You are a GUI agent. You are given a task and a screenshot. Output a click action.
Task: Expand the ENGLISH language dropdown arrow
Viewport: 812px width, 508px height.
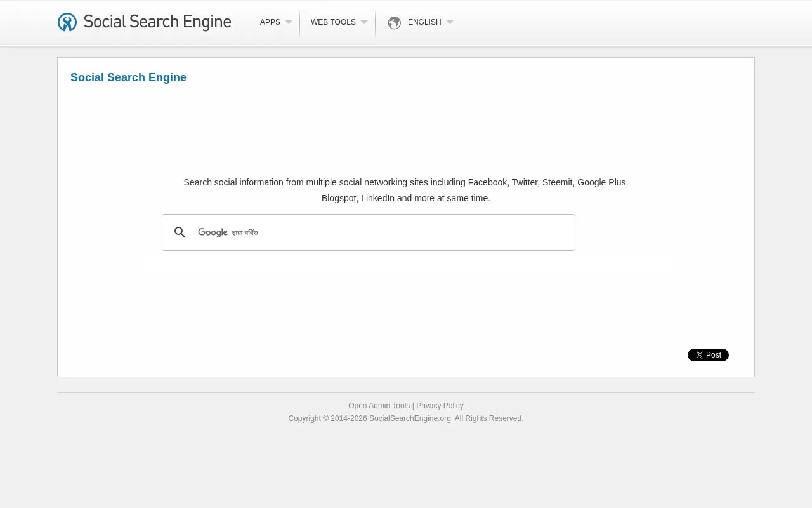tap(450, 22)
